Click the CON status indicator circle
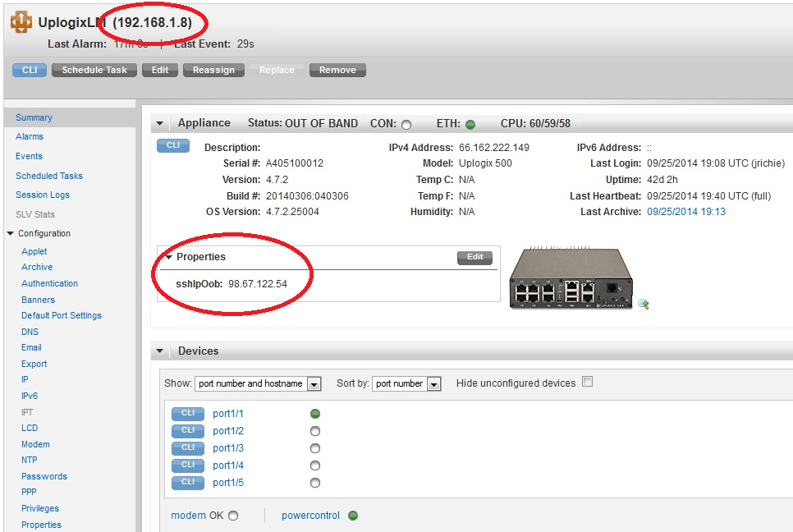This screenshot has height=532, width=793. 406,125
